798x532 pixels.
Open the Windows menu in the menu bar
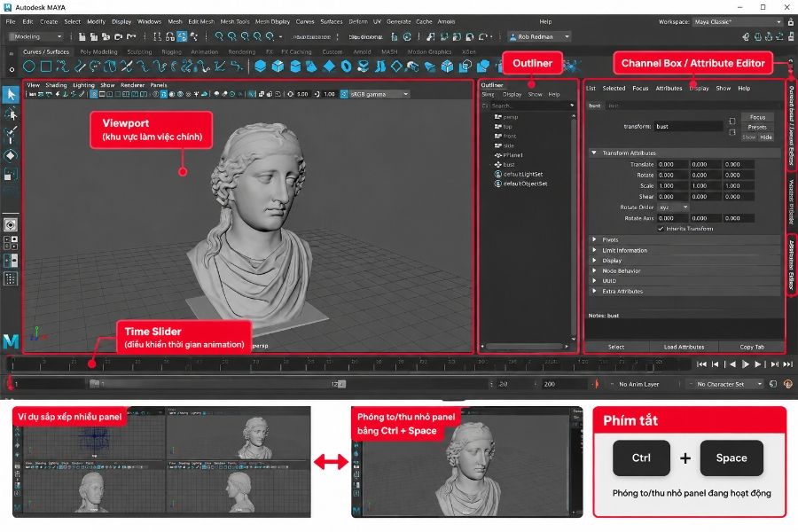149,22
